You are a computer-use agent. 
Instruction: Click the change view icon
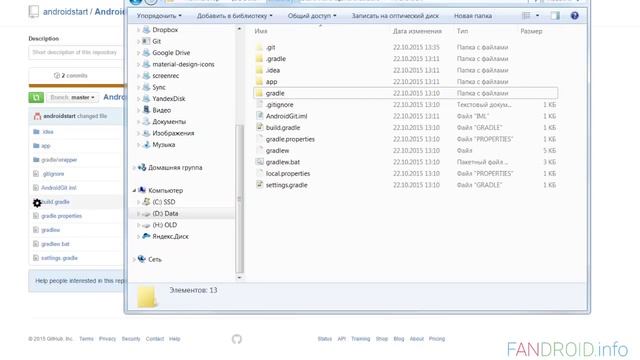tap(526, 16)
